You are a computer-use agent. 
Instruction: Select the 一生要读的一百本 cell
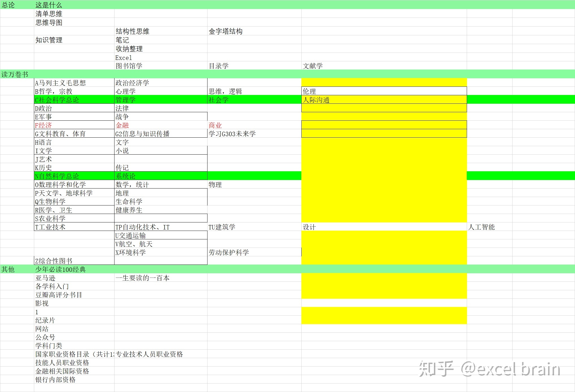tap(142, 278)
